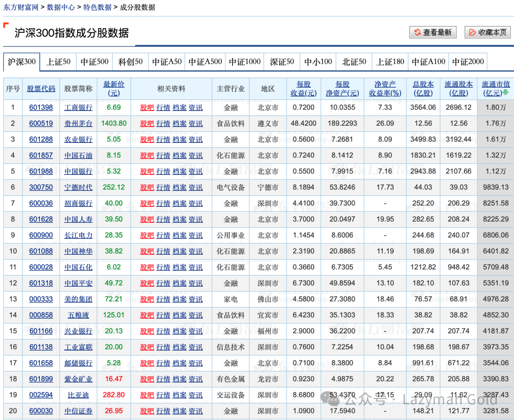Open 中信证券 stock name link
The image size is (514, 420).
pyautogui.click(x=79, y=411)
